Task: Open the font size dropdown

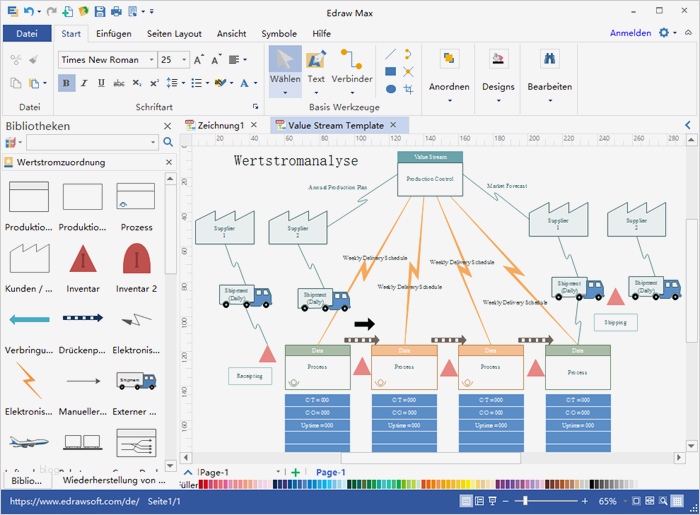Action: point(184,59)
